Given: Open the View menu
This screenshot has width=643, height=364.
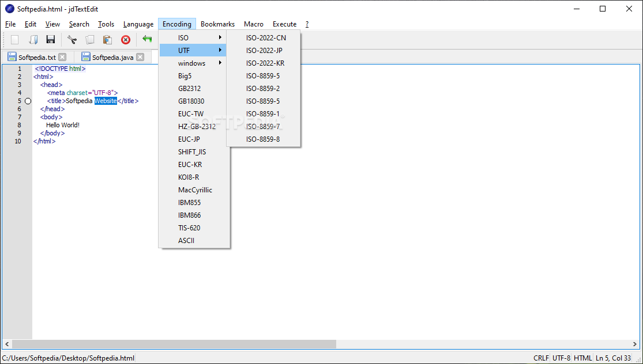Looking at the screenshot, I should [52, 24].
